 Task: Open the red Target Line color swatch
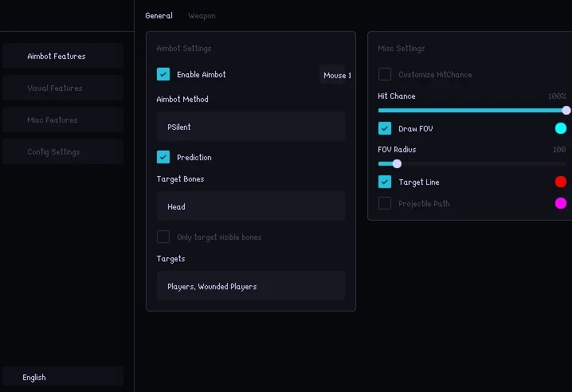coord(561,182)
